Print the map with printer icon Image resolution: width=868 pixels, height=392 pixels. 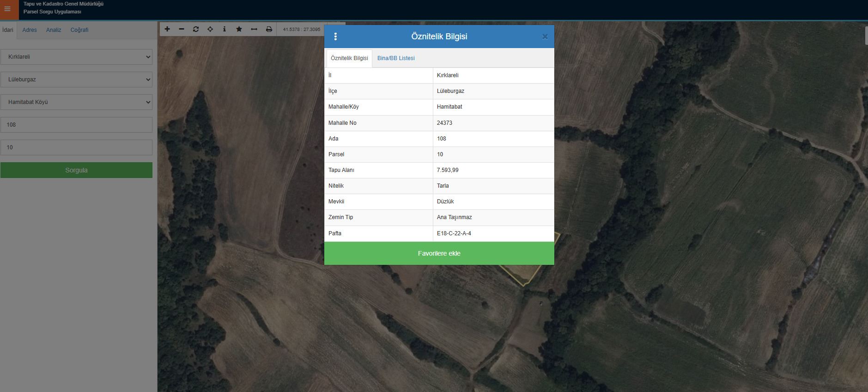(x=269, y=29)
